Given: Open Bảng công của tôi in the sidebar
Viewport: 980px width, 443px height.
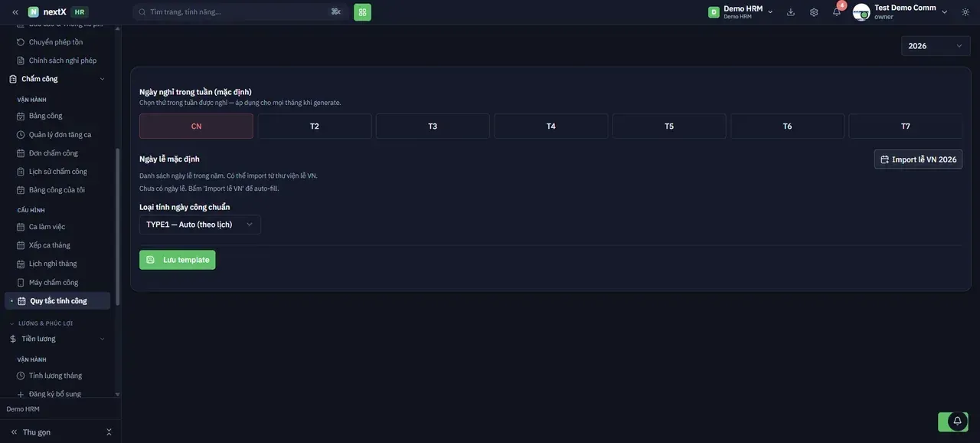Looking at the screenshot, I should tap(57, 190).
